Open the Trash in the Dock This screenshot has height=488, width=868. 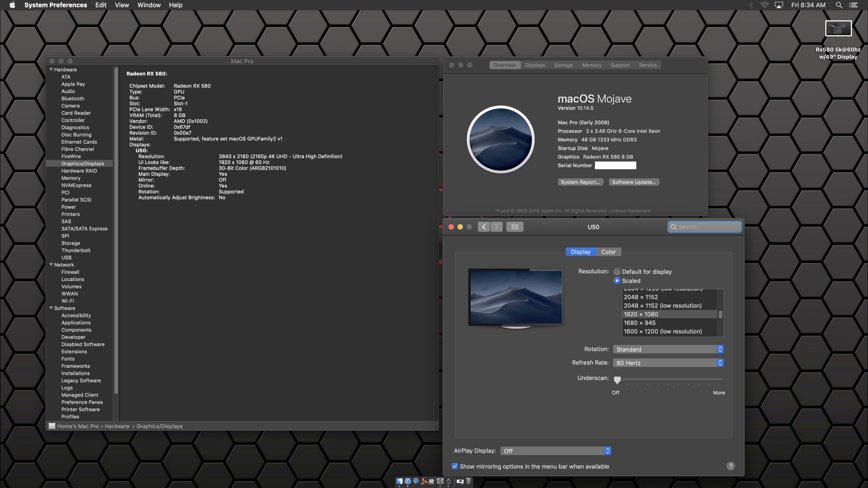(x=469, y=481)
